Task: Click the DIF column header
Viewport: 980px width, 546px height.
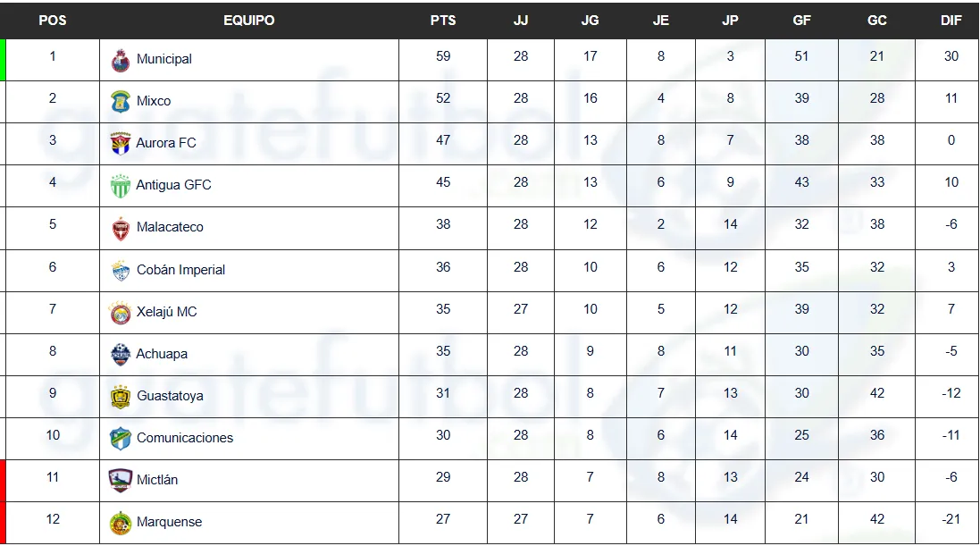Action: click(951, 21)
